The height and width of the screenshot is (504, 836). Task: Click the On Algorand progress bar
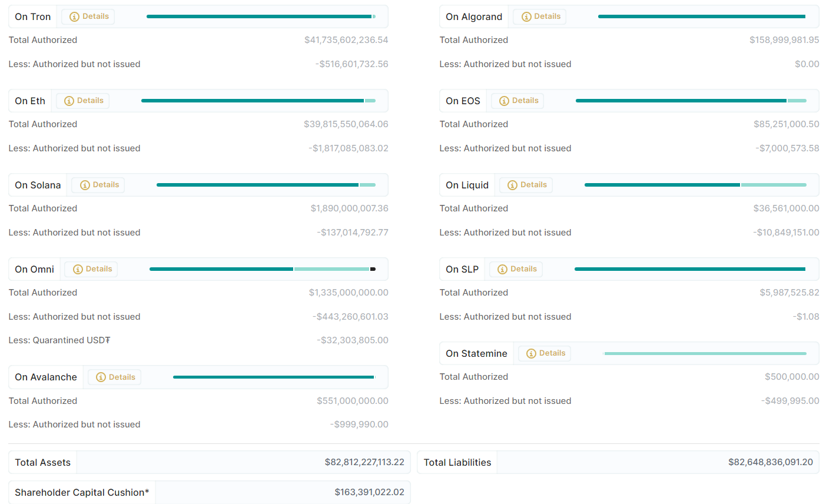click(x=702, y=16)
